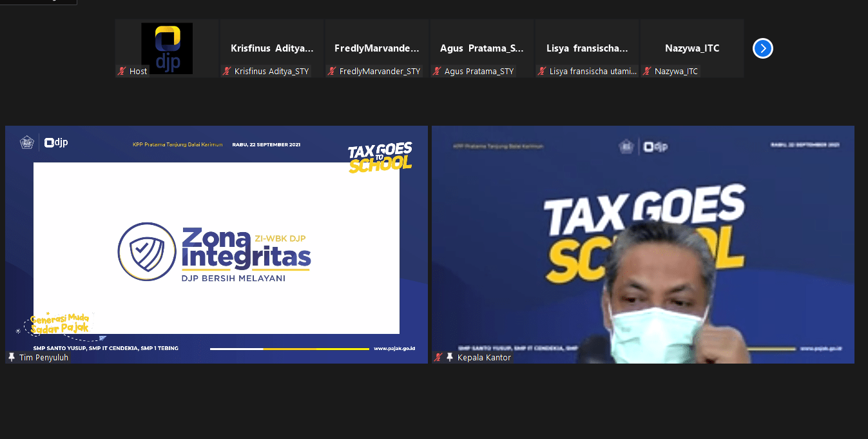
Task: Click muted mic icon beside Agus Pratama_STY
Action: pos(437,72)
